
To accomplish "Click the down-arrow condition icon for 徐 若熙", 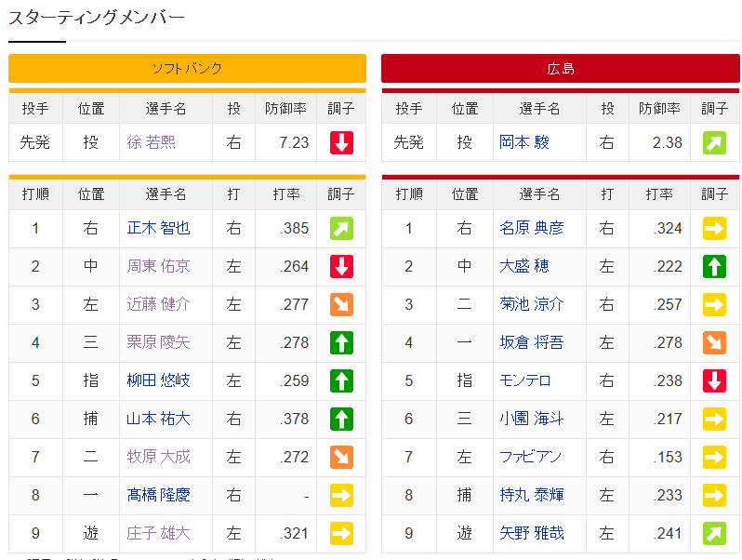I will (x=341, y=142).
